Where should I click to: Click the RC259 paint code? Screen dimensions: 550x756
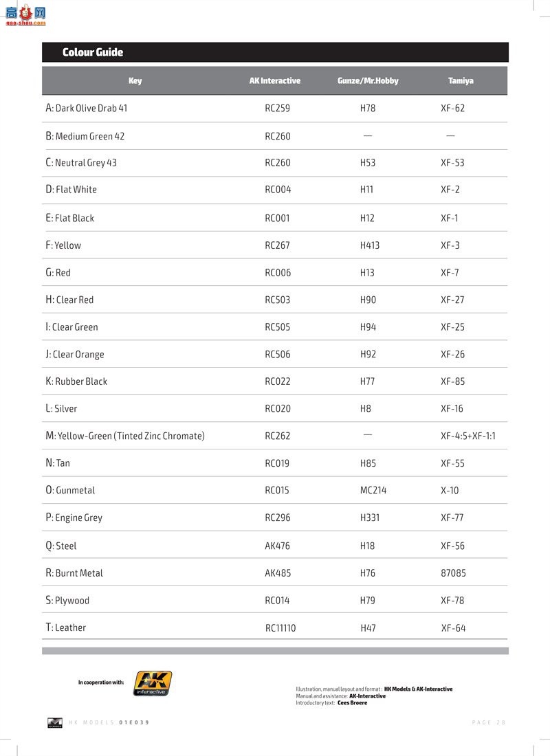[278, 109]
